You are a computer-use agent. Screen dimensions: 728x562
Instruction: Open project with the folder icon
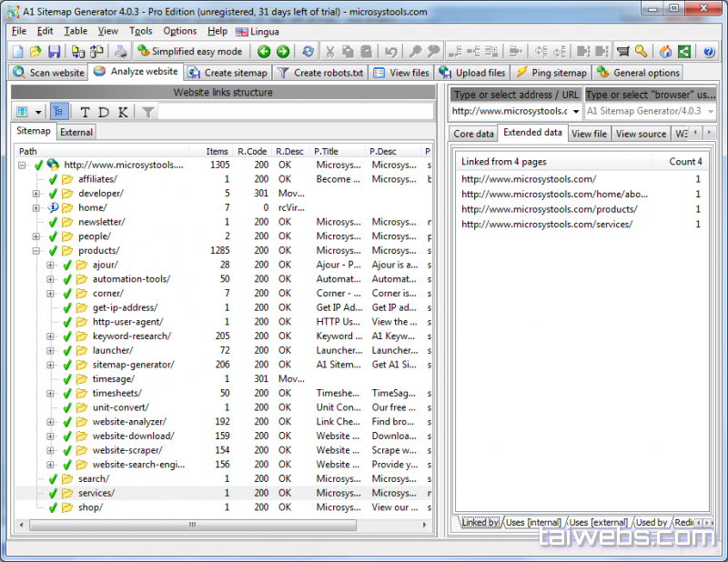pos(35,52)
